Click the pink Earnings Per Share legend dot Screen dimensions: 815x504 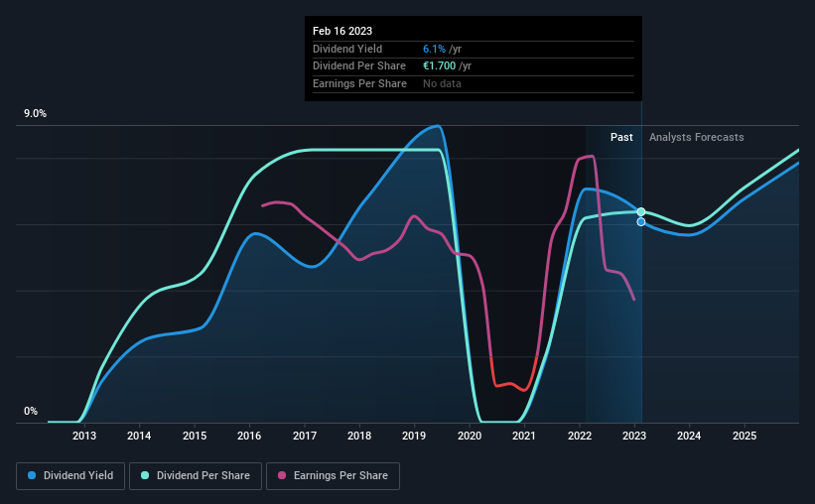point(282,475)
